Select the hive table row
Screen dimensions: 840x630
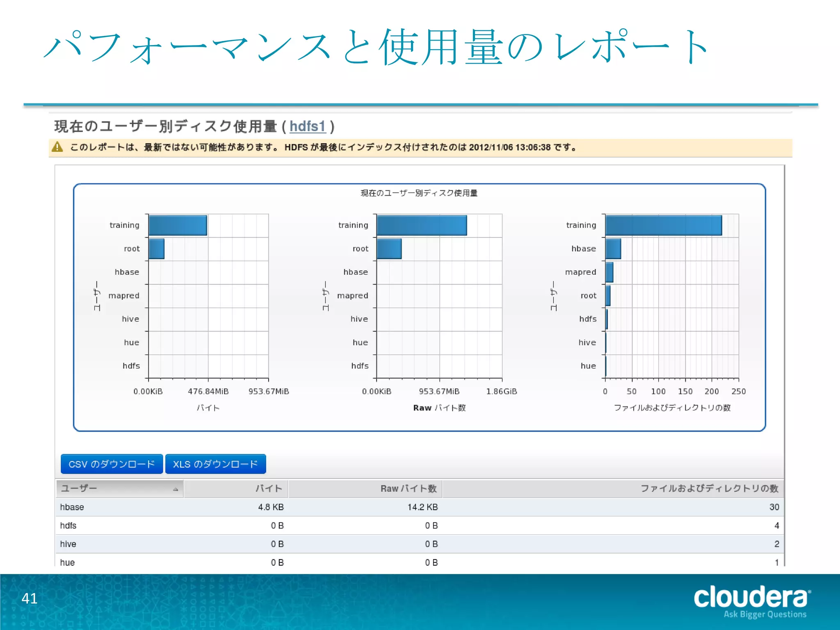coord(419,544)
